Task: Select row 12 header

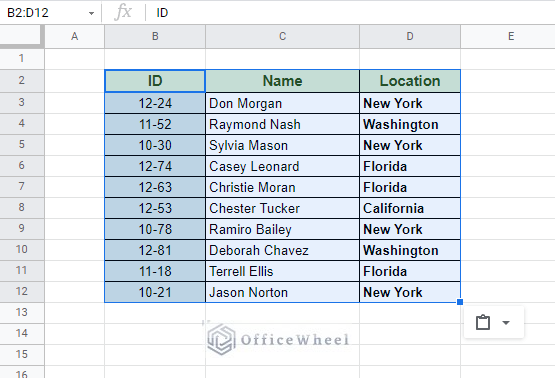Action: (22, 291)
